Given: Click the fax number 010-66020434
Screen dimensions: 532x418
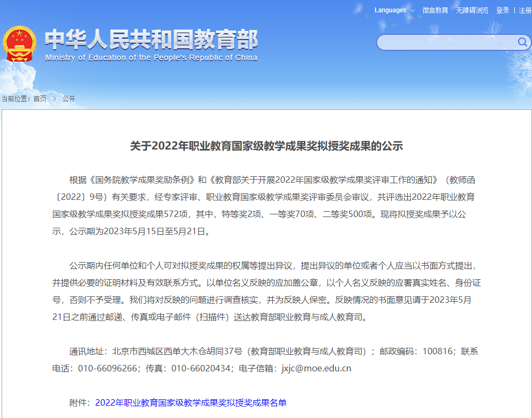Looking at the screenshot, I should pos(200,368).
